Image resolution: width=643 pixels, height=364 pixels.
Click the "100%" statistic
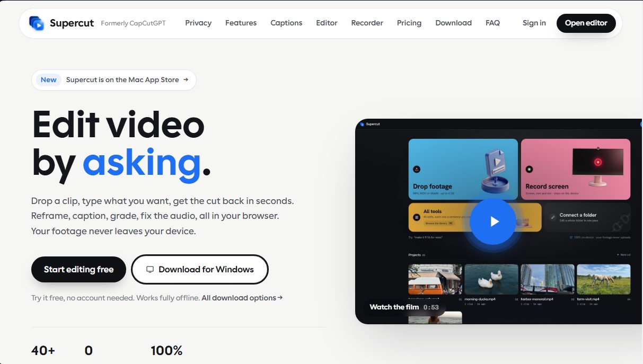pyautogui.click(x=166, y=351)
